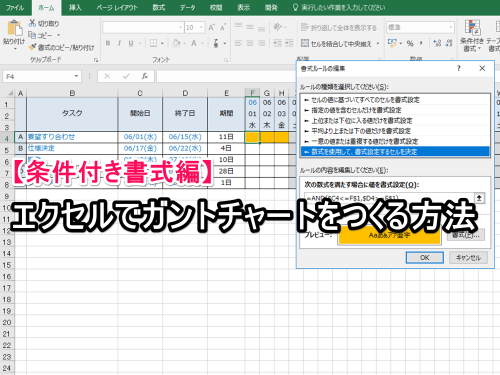
Task: Select the column D header
Action: point(185,93)
